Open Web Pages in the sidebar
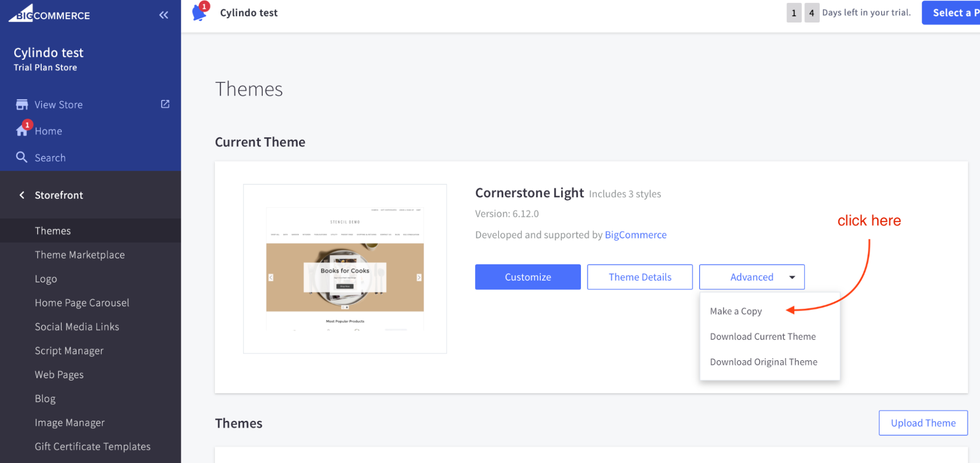 click(59, 375)
